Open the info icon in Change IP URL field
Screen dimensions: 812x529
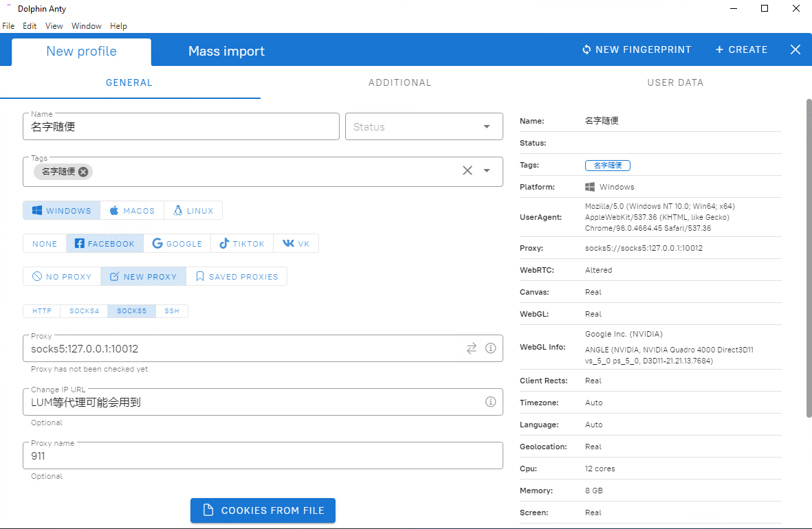click(x=490, y=402)
